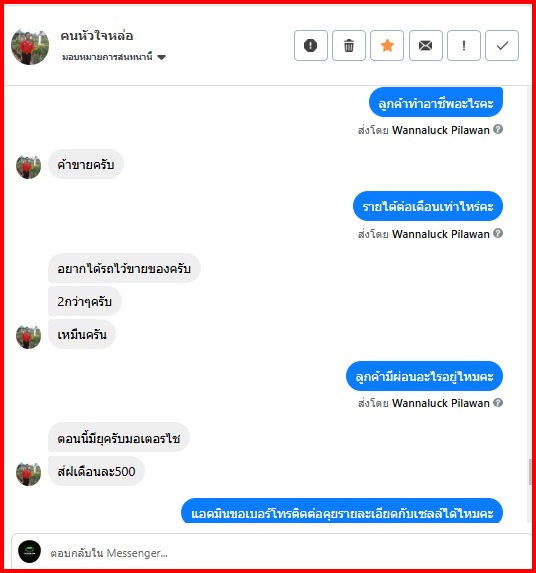536x573 pixels.
Task: Click the conversation vertical scrollbar thumb
Action: (x=530, y=472)
